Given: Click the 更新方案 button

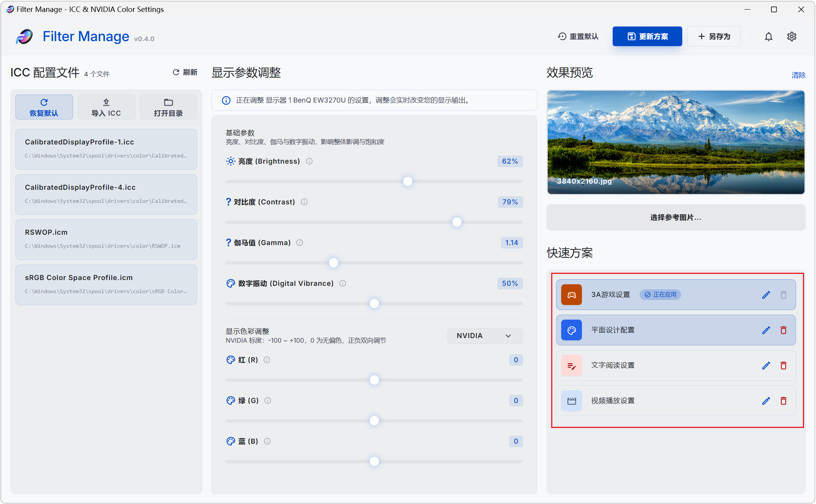Looking at the screenshot, I should point(647,36).
